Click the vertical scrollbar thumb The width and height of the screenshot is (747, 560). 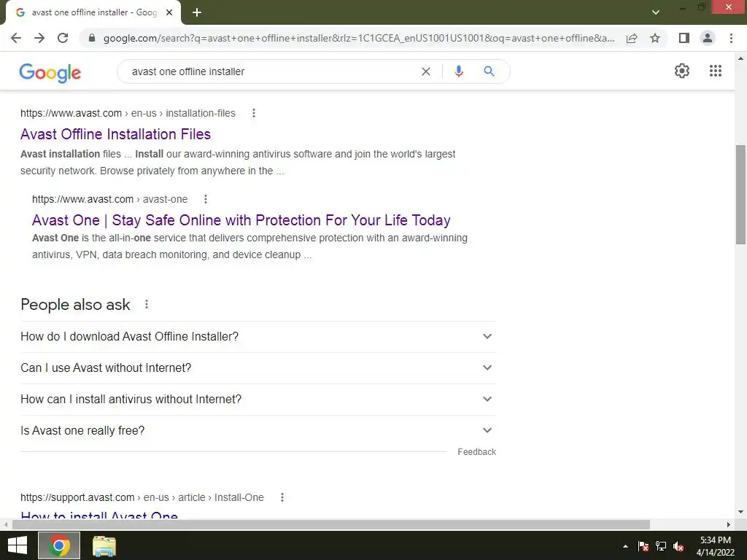point(740,194)
